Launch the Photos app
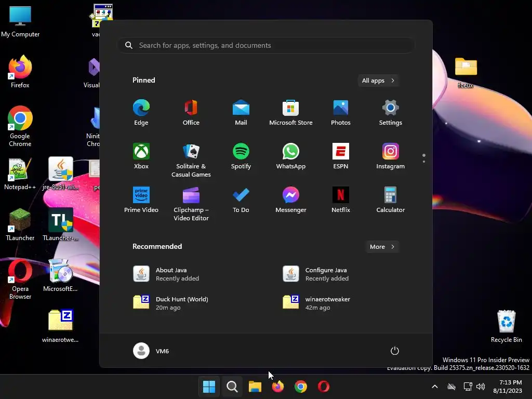Screen dimensions: 532x399 pos(341,113)
